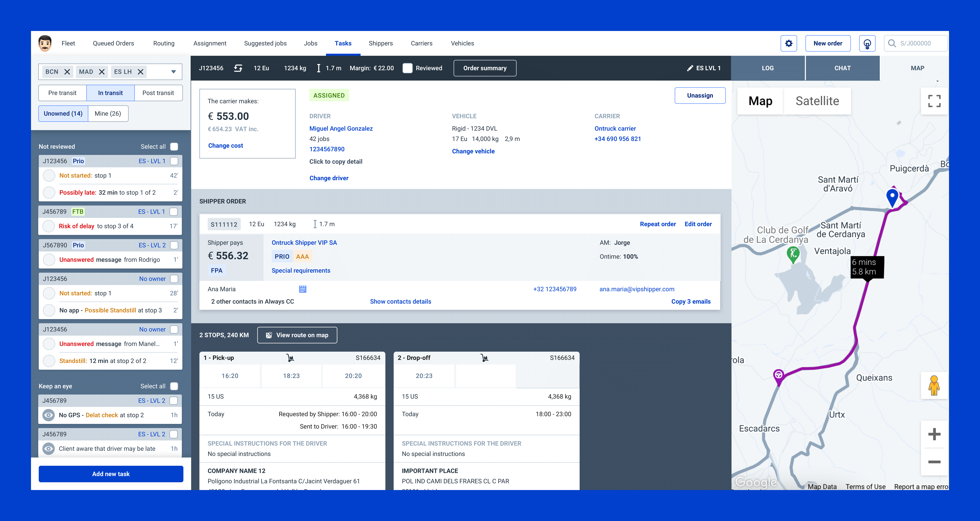Open the settings gear in top bar
This screenshot has width=980, height=521.
pyautogui.click(x=789, y=43)
